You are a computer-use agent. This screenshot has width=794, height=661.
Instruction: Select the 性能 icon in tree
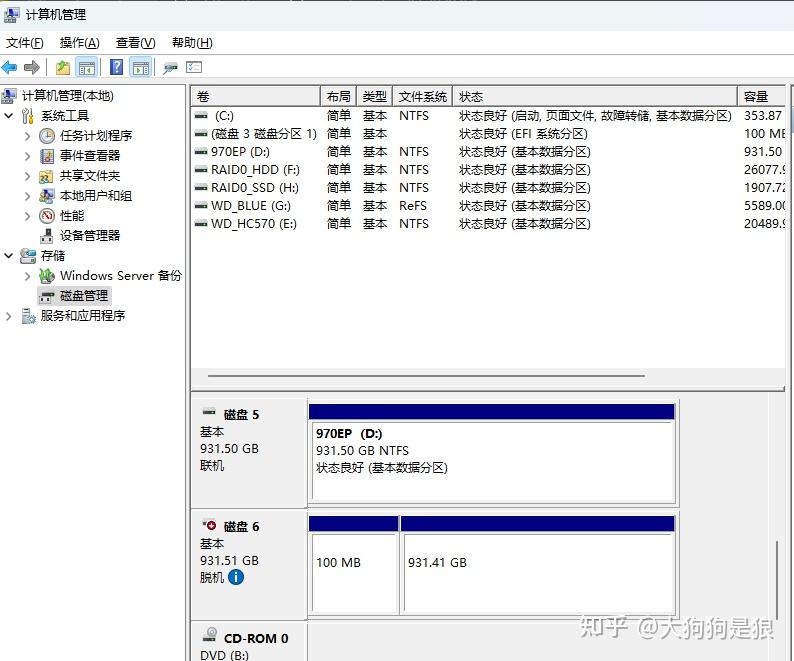click(47, 216)
